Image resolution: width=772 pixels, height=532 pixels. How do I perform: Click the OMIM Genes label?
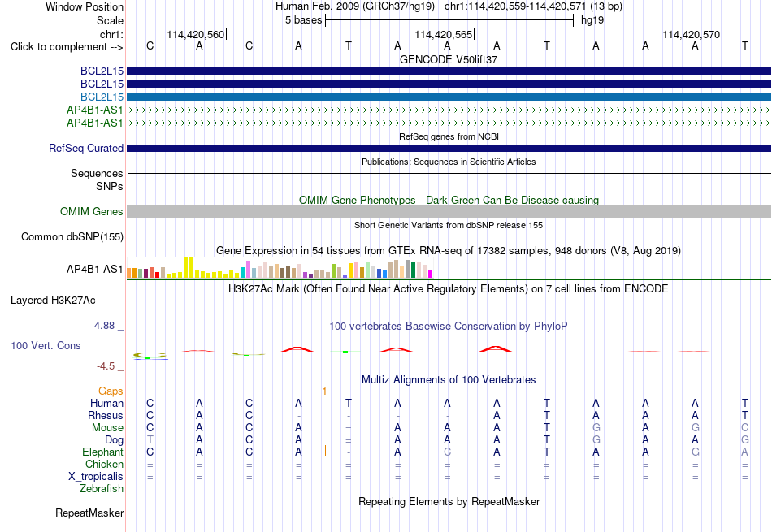coord(92,212)
